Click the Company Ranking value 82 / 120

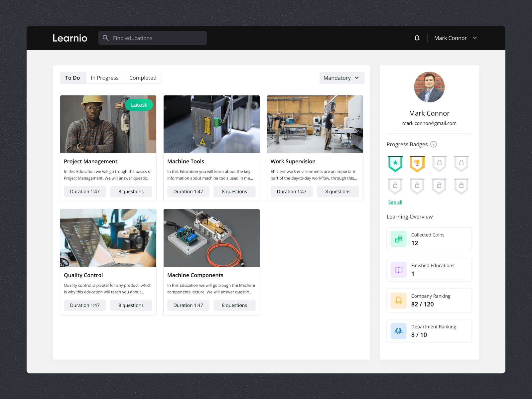[x=422, y=304]
